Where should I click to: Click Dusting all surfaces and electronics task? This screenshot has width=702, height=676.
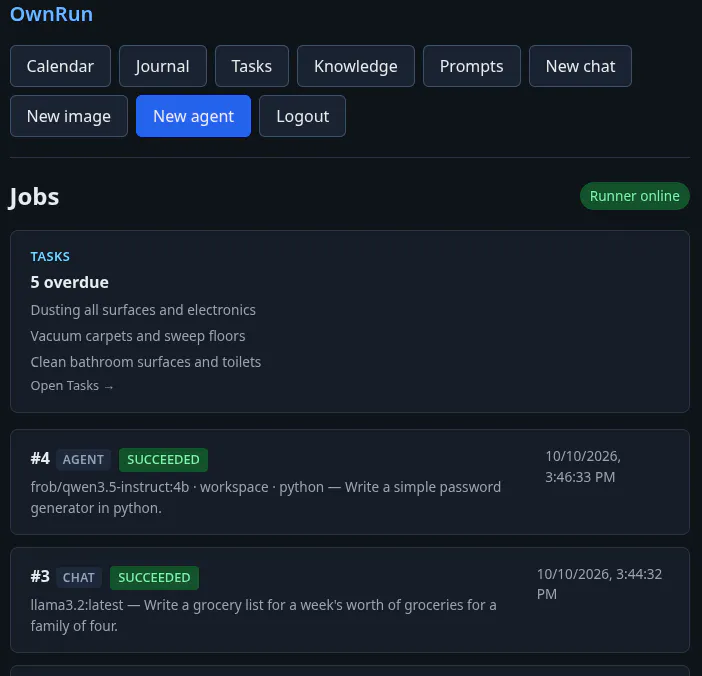pyautogui.click(x=143, y=310)
